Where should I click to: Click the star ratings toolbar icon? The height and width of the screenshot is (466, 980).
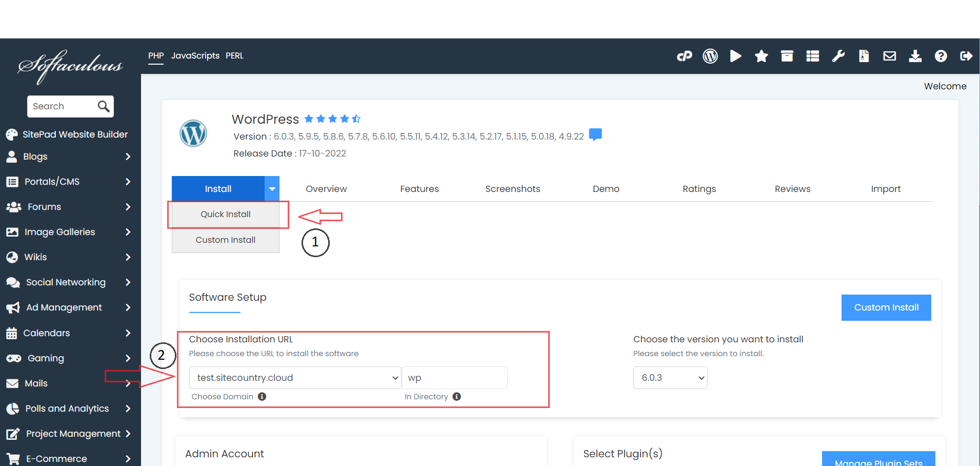762,56
